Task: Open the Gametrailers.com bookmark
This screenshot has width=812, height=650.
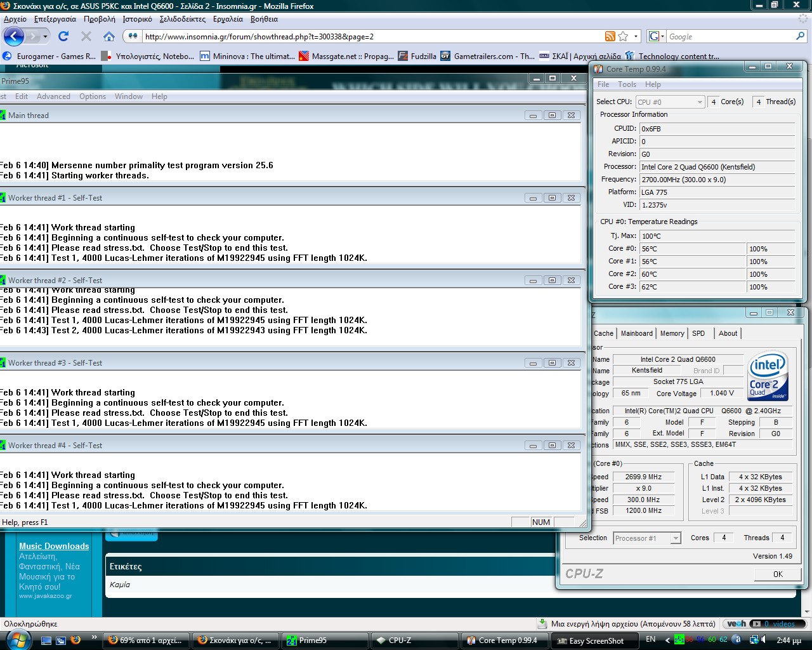Action: pyautogui.click(x=488, y=56)
